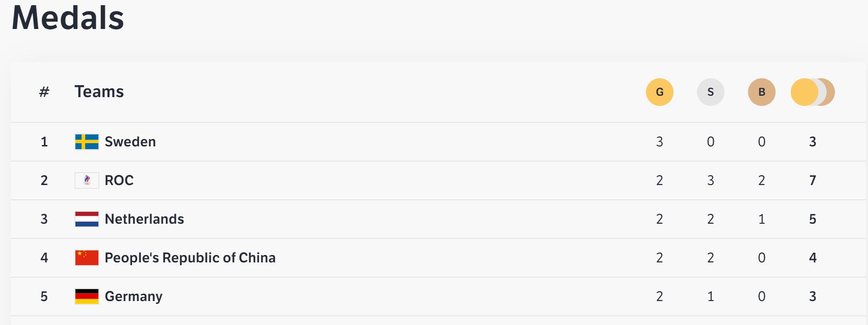This screenshot has width=868, height=325.
Task: Click the ROC flag icon
Action: [x=87, y=180]
